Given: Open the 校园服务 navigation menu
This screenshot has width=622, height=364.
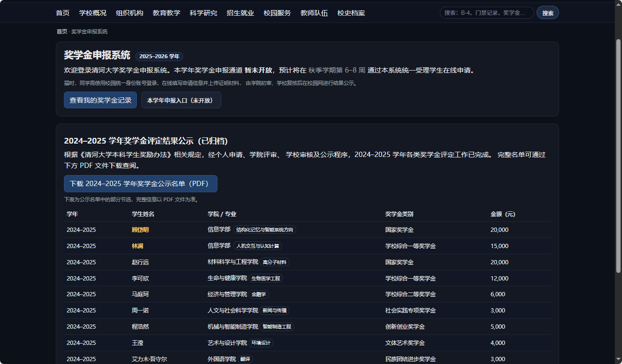Looking at the screenshot, I should [x=277, y=13].
